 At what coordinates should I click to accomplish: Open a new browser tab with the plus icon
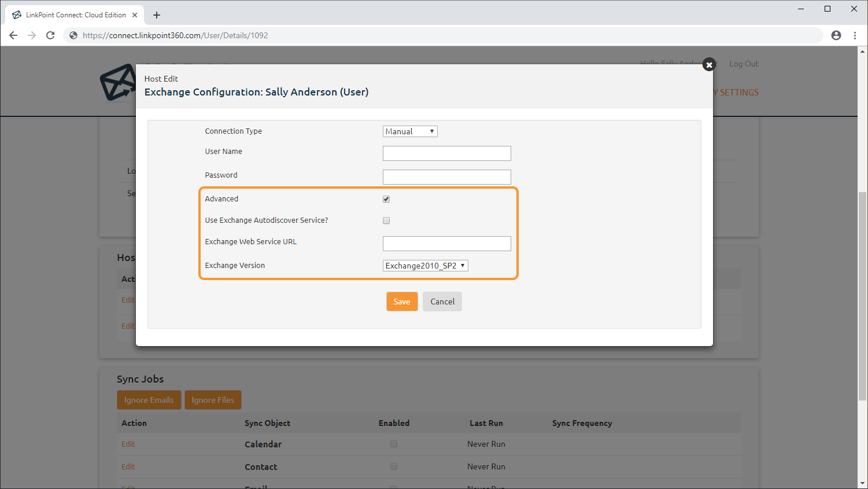click(157, 15)
